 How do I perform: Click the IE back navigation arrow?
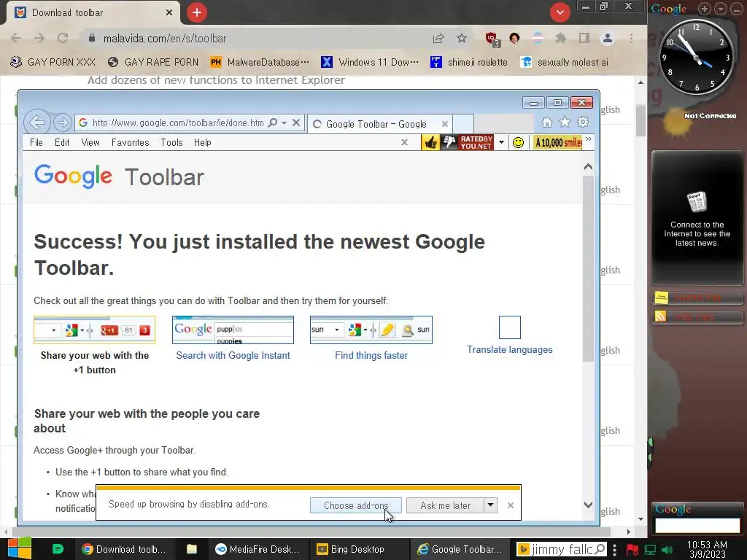pyautogui.click(x=36, y=122)
